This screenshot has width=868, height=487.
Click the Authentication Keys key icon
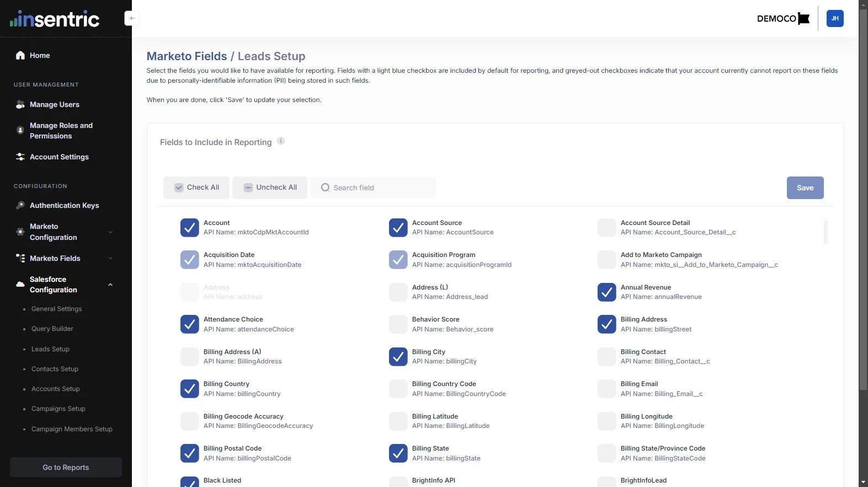pyautogui.click(x=20, y=205)
